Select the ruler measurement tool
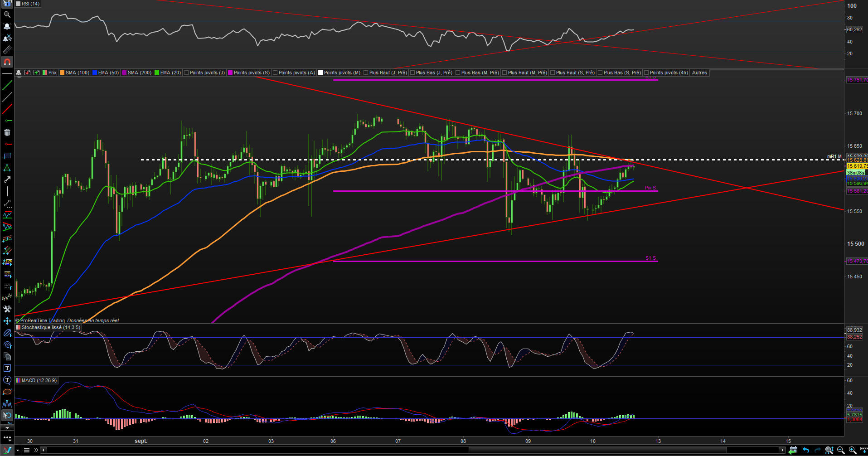The height and width of the screenshot is (456, 868). point(7,50)
